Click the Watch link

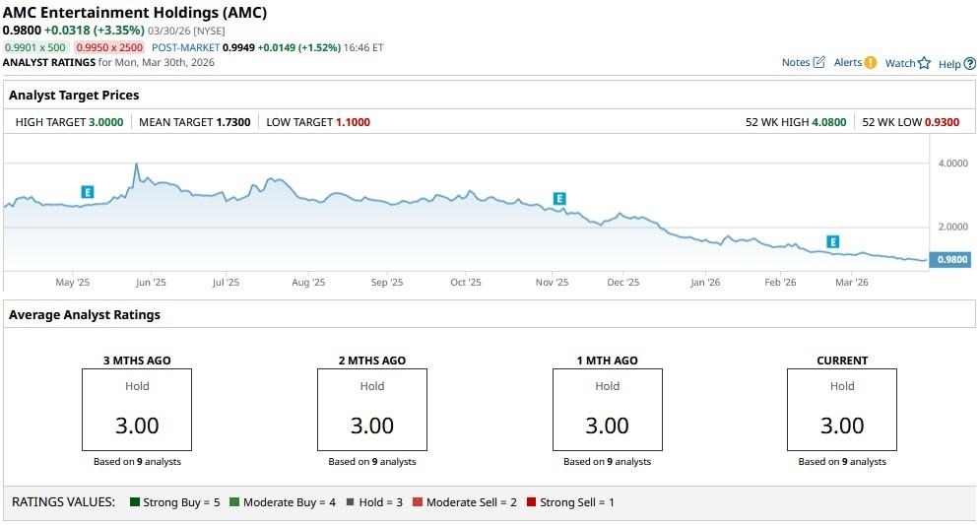pos(900,63)
